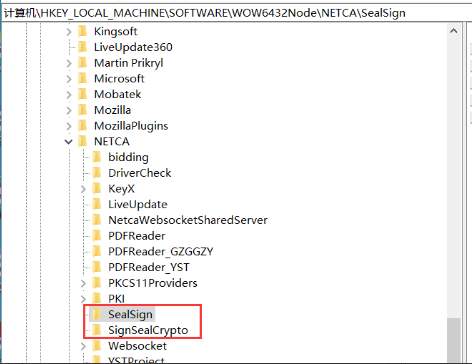Expand the Martin Prikryl key
Image resolution: width=472 pixels, height=364 pixels.
pos(69,63)
